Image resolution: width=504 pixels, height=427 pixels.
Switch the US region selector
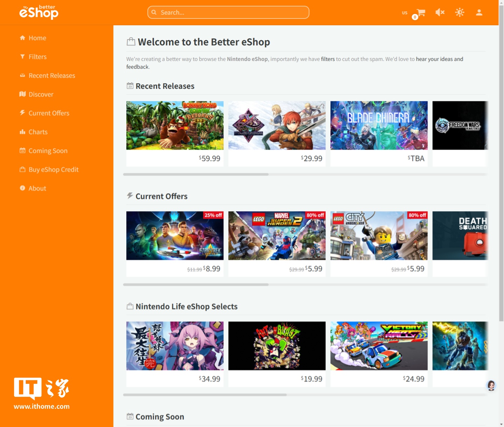click(404, 13)
